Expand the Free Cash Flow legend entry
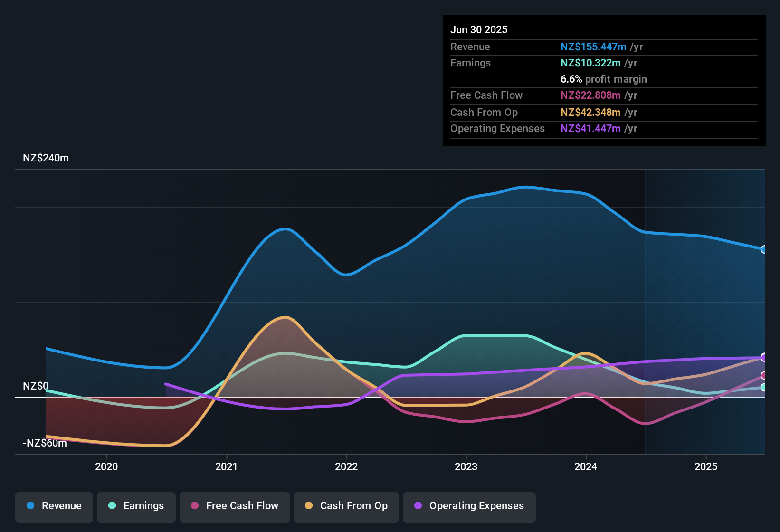This screenshot has height=532, width=780. (234, 506)
